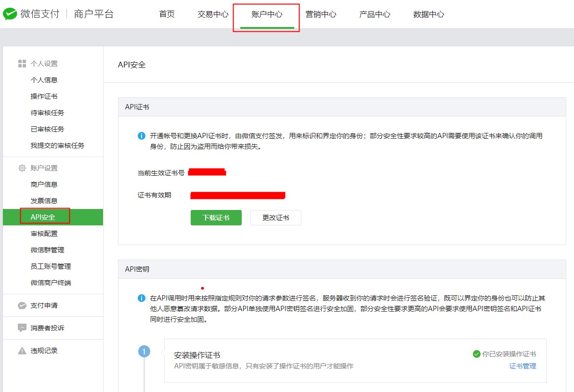Screen dimensions: 574x392
Task: Click the 账户设置 gear icon
Action: (22, 168)
